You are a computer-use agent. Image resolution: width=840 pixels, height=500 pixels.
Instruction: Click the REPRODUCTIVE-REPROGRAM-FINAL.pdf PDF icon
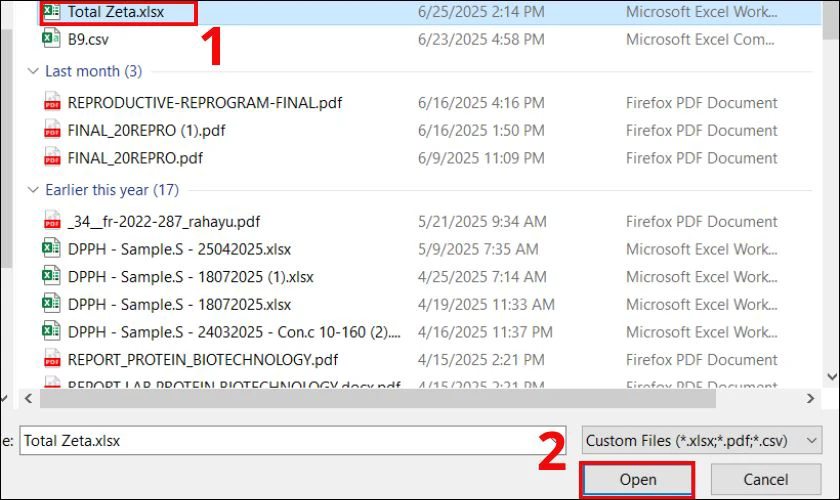pyautogui.click(x=52, y=102)
